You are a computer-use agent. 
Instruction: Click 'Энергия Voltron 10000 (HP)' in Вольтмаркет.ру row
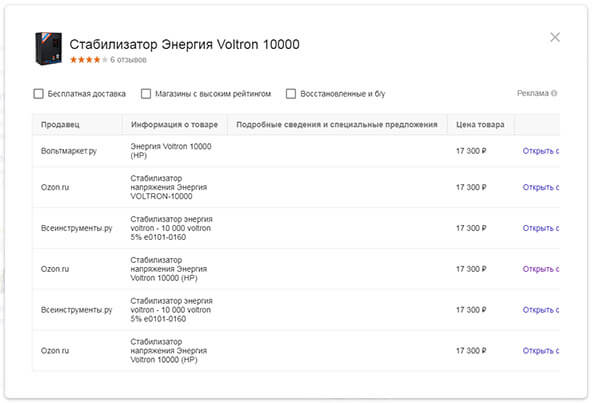tap(171, 151)
